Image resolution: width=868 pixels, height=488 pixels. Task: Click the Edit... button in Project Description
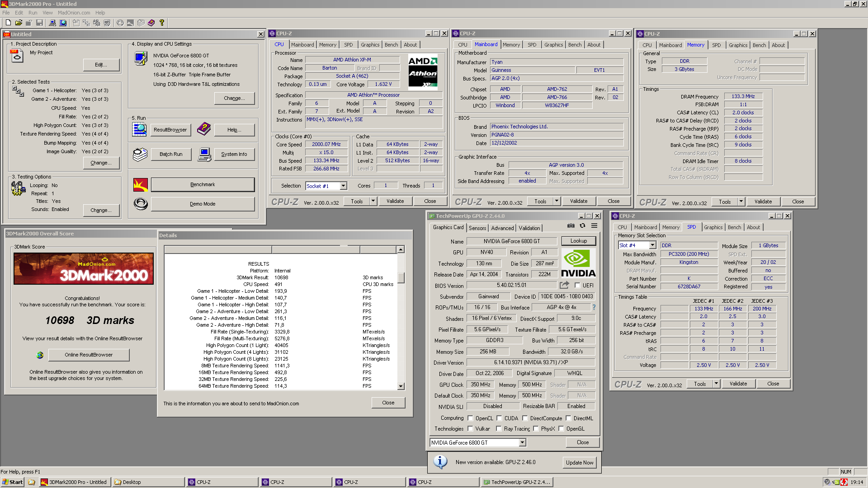101,65
